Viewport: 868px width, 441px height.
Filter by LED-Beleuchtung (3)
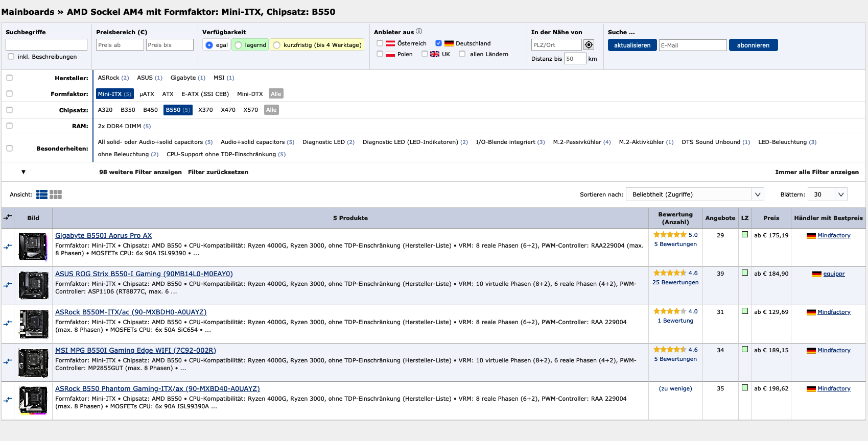787,142
